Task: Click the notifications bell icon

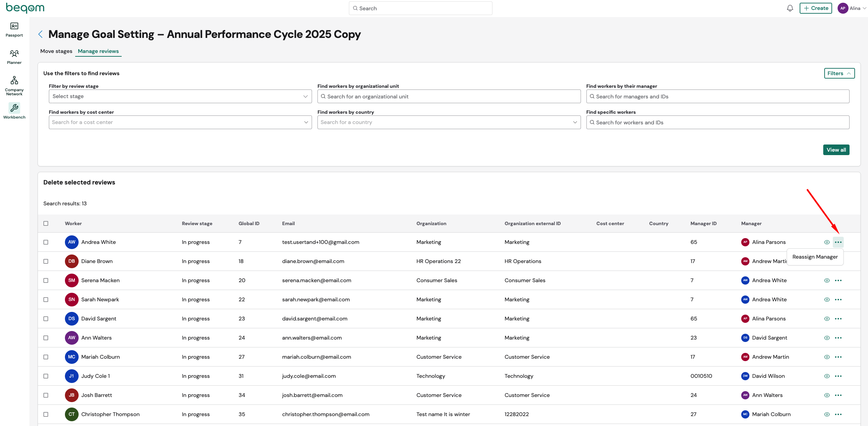Action: [790, 8]
